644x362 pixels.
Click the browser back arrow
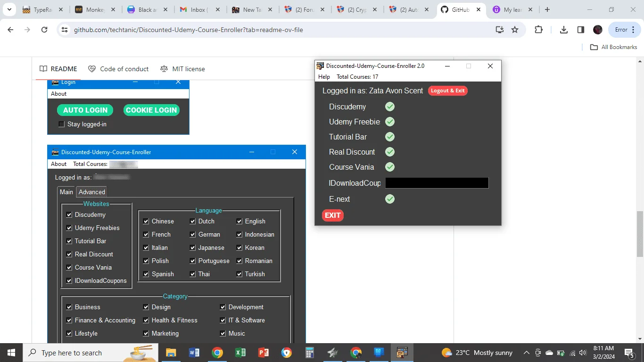pyautogui.click(x=10, y=30)
